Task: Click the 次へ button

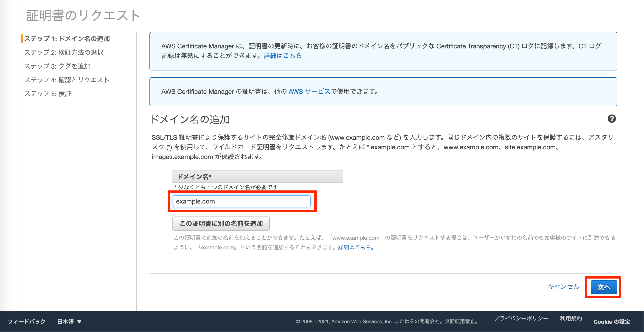Action: click(x=603, y=287)
